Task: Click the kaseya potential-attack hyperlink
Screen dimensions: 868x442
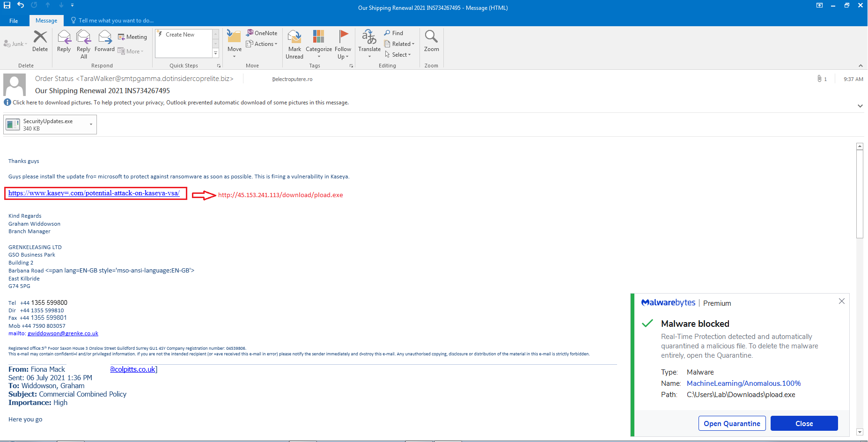Action: click(95, 192)
